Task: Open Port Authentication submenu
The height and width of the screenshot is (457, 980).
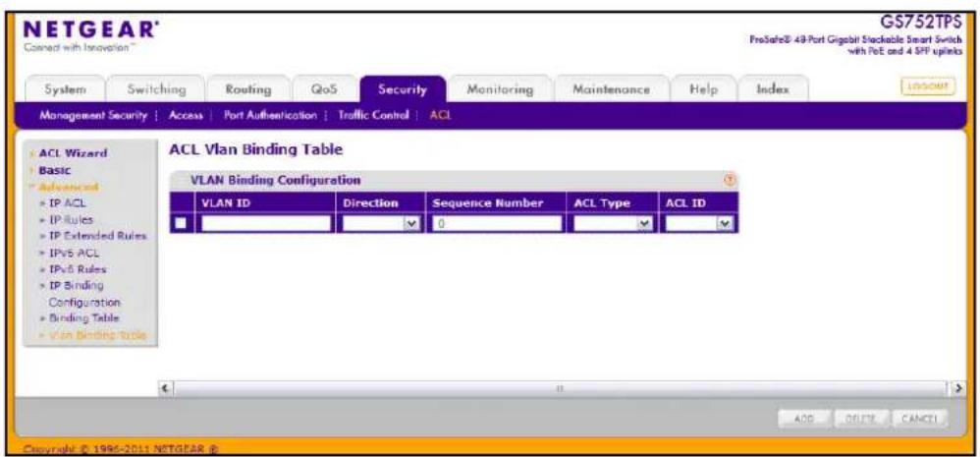Action: (271, 116)
